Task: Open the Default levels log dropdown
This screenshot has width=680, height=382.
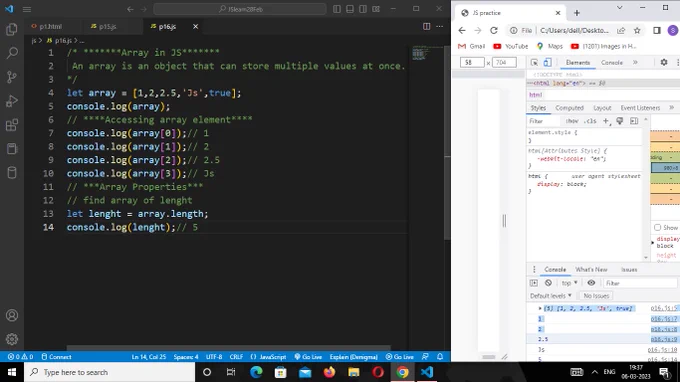Action: [551, 296]
